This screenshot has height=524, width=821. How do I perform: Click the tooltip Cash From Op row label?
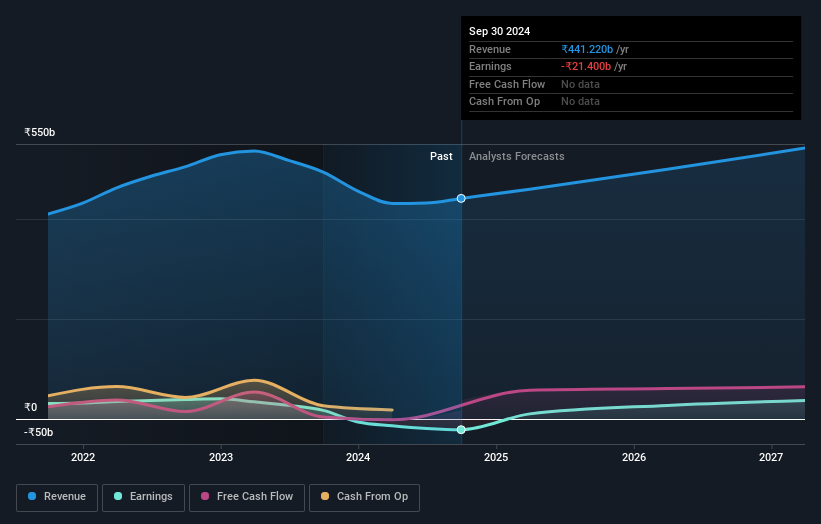[x=504, y=102]
